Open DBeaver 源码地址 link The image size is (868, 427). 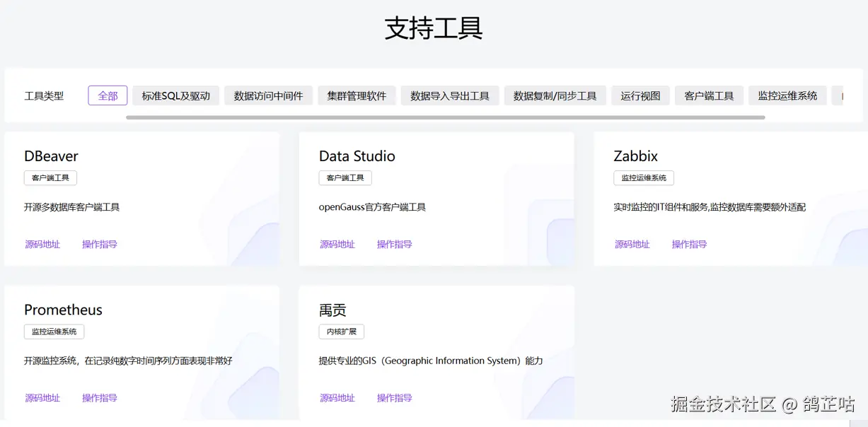point(42,245)
